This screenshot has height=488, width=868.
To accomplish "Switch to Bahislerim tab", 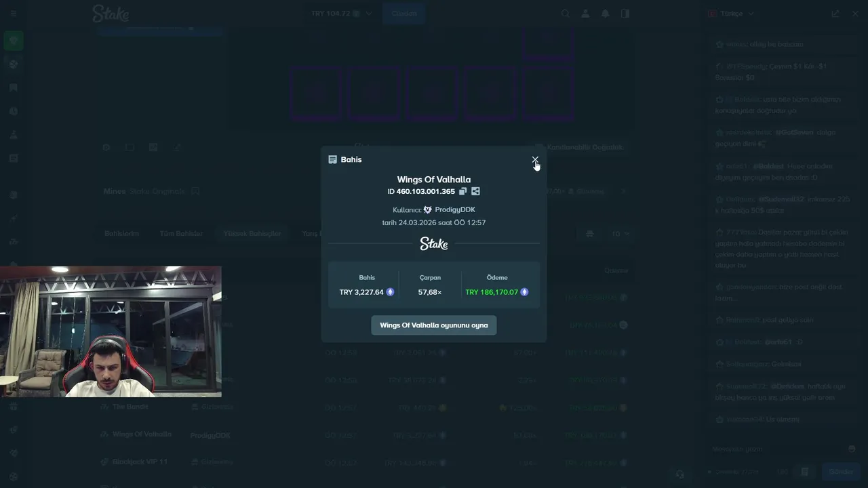I will tap(121, 233).
